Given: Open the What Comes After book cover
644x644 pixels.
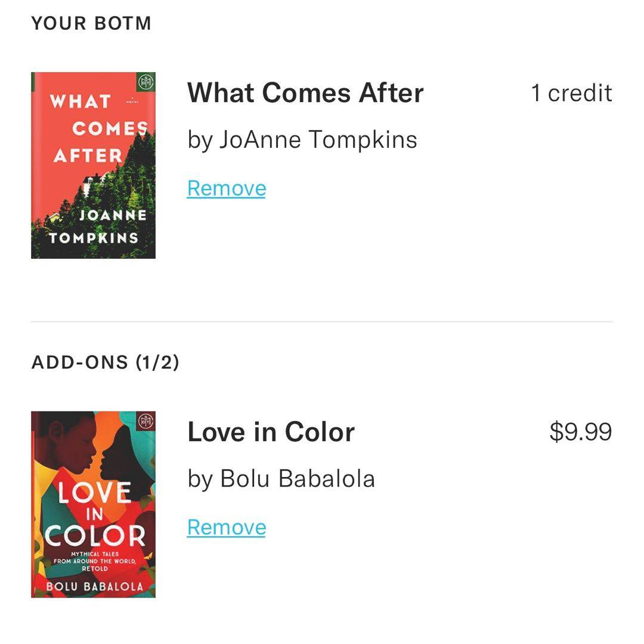Looking at the screenshot, I should (93, 165).
